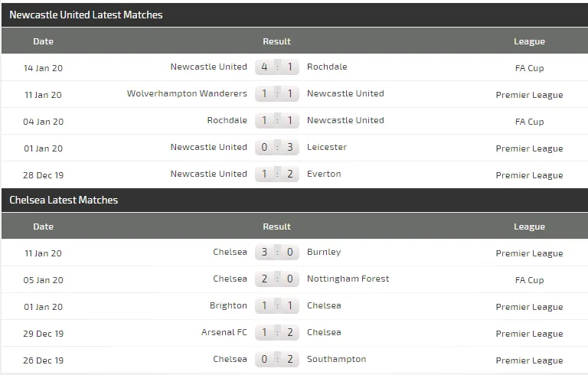Screen dimensions: 588x375
Task: Click Rochdale in the 14 Jan 20 match
Action: 327,67
